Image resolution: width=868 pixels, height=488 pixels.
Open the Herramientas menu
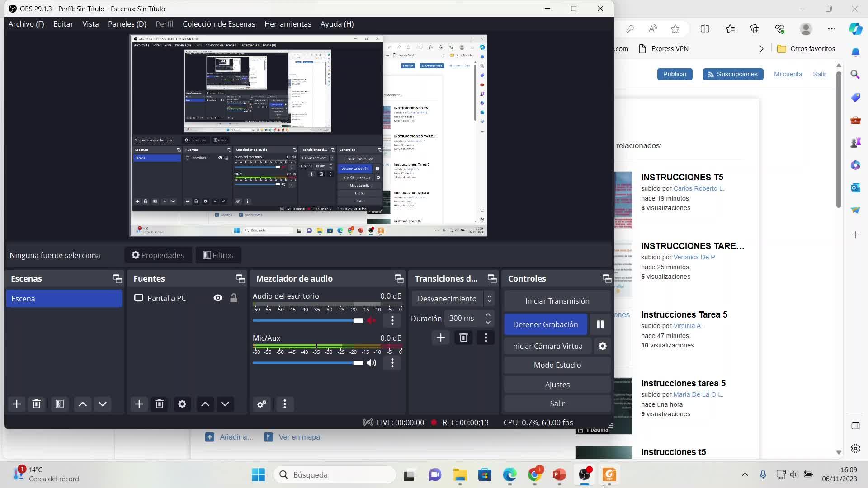pyautogui.click(x=288, y=24)
